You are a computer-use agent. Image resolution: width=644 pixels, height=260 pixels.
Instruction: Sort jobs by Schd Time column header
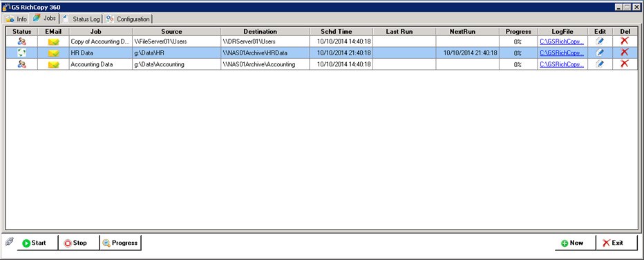pos(341,32)
